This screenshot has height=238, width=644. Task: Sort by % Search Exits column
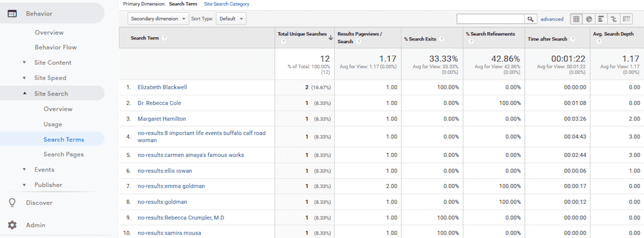pos(420,39)
